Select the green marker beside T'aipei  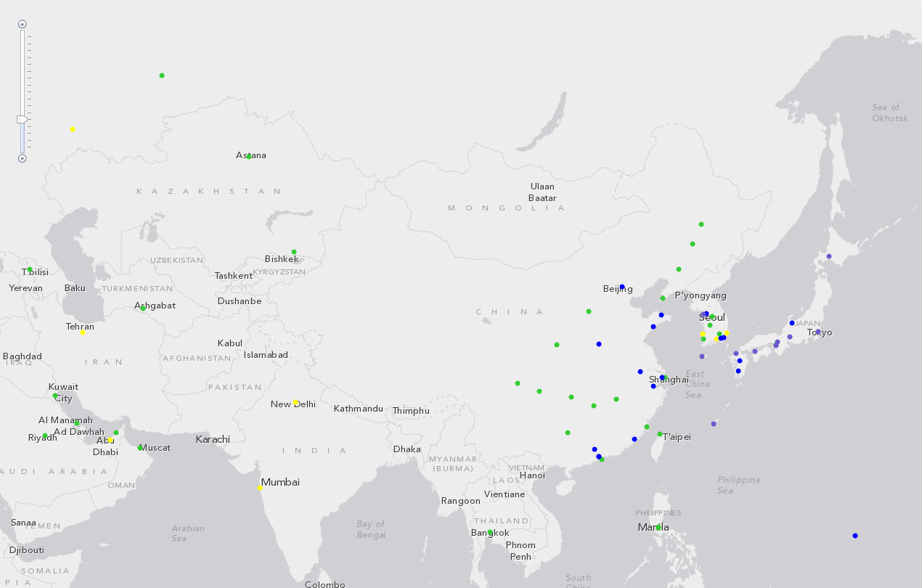tap(660, 434)
